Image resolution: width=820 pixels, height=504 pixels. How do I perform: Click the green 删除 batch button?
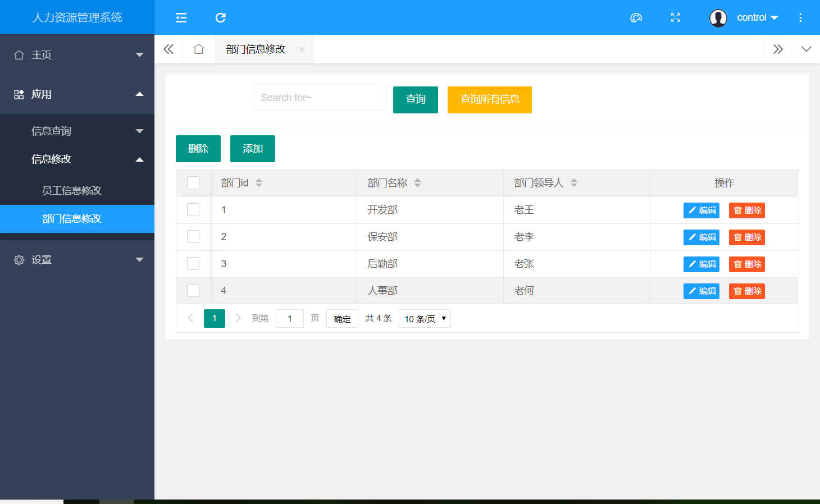(x=198, y=149)
